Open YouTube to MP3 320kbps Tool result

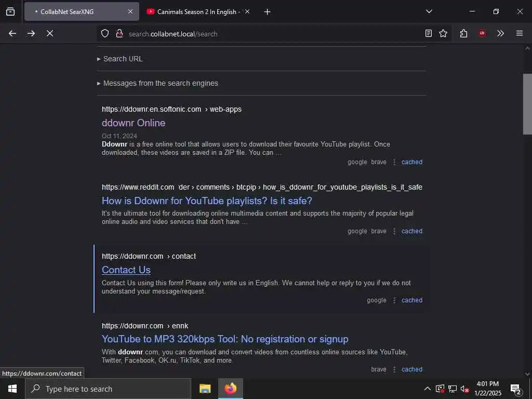(225, 339)
